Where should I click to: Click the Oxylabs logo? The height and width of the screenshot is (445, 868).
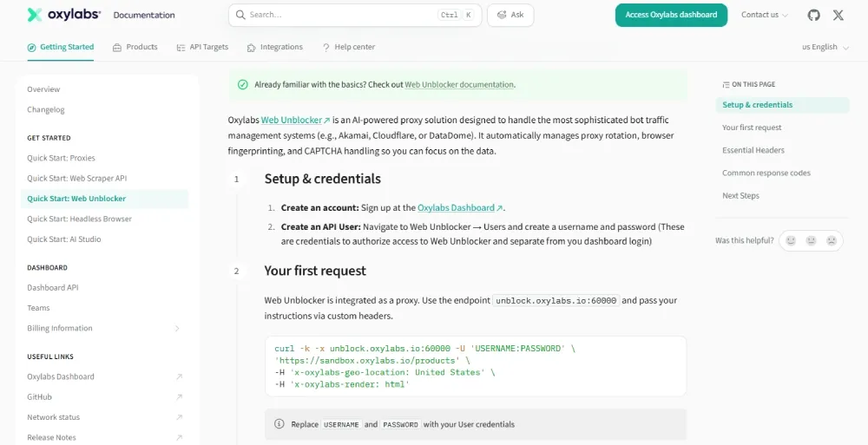tap(64, 15)
